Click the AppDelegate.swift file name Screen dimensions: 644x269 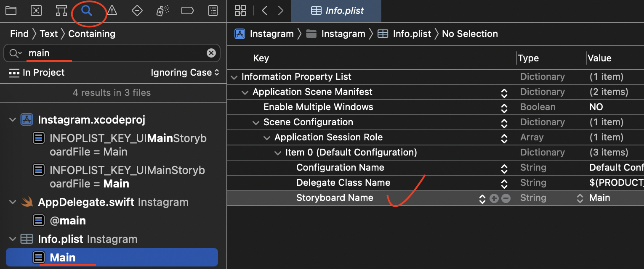pos(86,202)
